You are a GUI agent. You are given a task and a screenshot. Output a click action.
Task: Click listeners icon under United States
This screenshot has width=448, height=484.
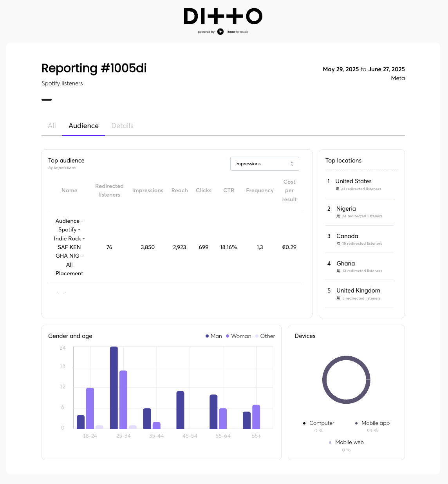pos(338,189)
